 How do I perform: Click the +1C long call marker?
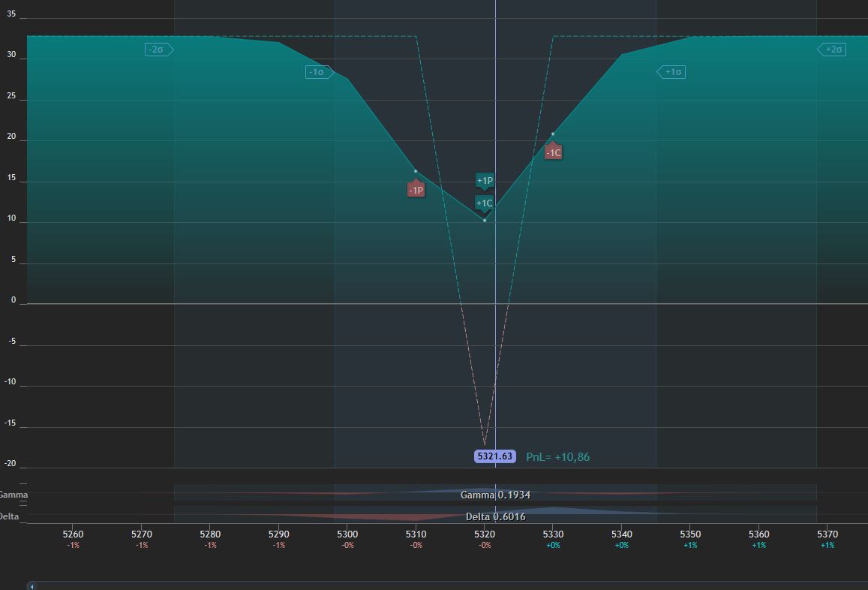pos(485,203)
